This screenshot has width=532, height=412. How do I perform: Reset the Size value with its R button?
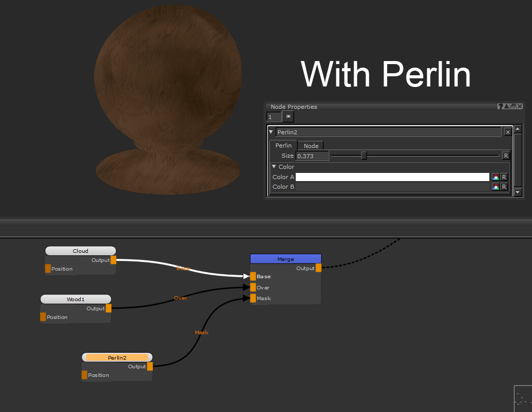tap(506, 156)
